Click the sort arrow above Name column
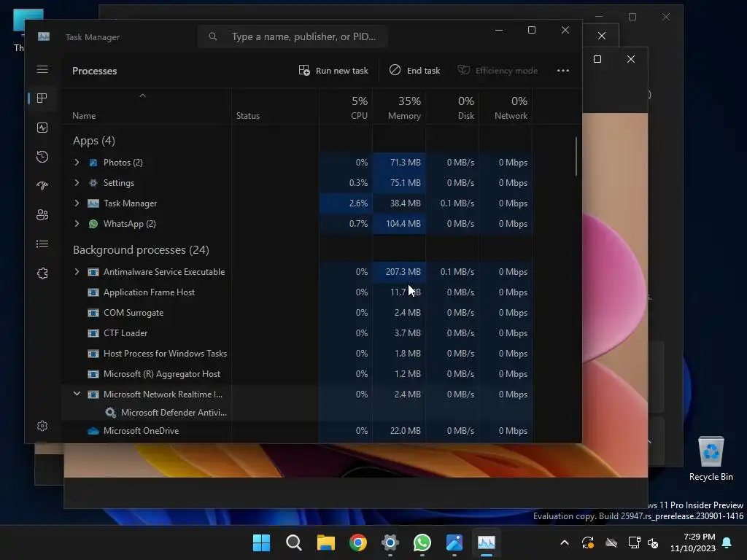The image size is (747, 560). [142, 96]
